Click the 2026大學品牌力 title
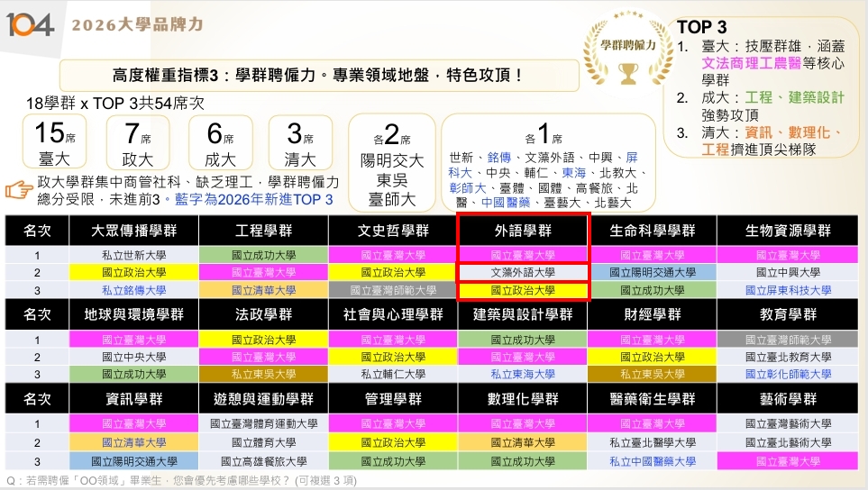The height and width of the screenshot is (490, 868). coord(136,24)
